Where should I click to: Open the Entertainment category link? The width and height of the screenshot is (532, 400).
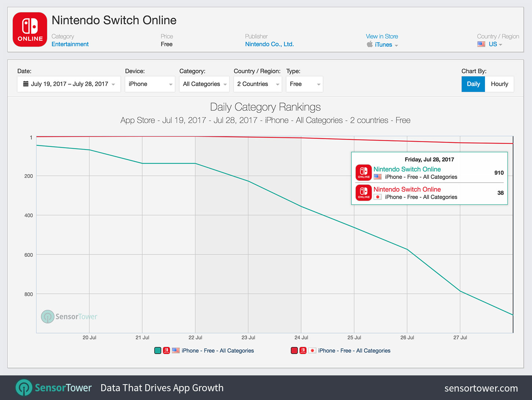coord(70,44)
